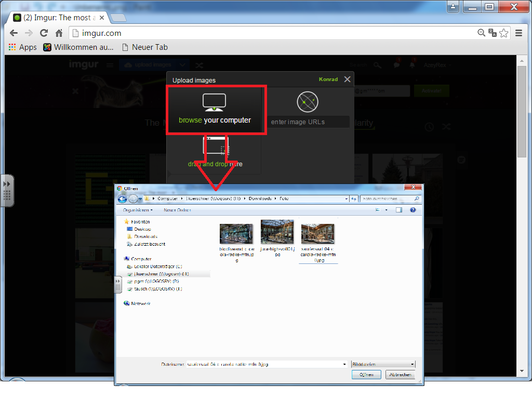
Task: Open the Organisieren dropdown menu
Action: 138,210
